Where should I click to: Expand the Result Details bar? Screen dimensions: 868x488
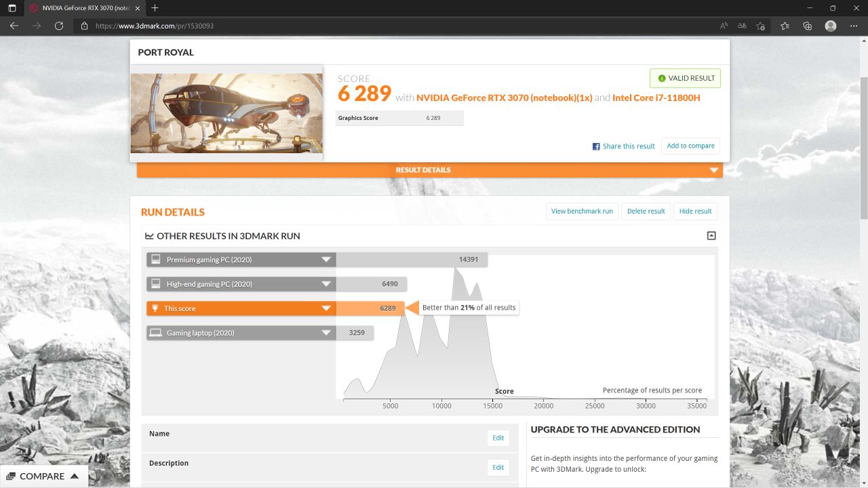429,170
